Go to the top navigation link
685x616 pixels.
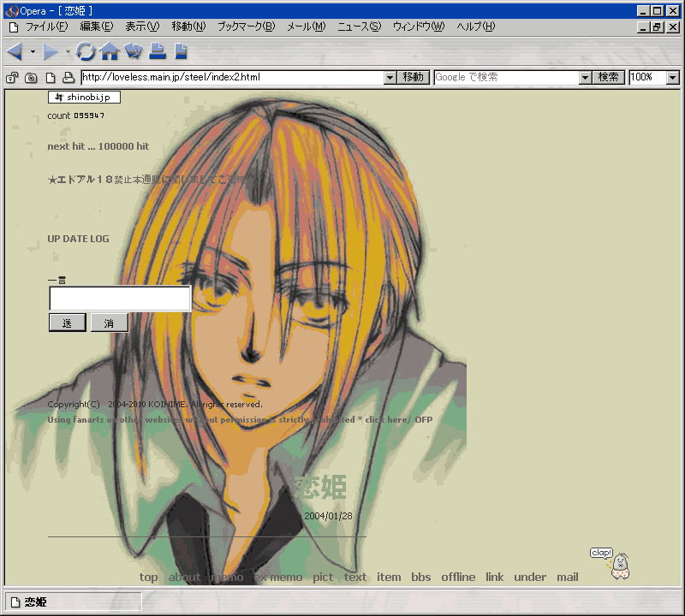click(148, 577)
